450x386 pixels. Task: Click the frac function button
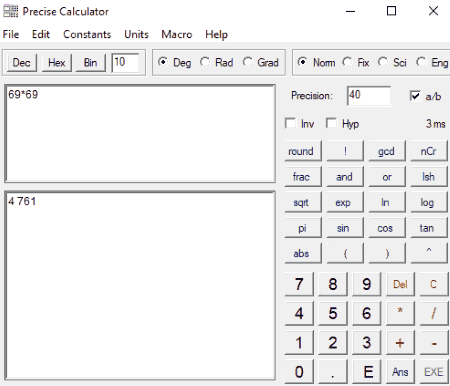click(303, 176)
